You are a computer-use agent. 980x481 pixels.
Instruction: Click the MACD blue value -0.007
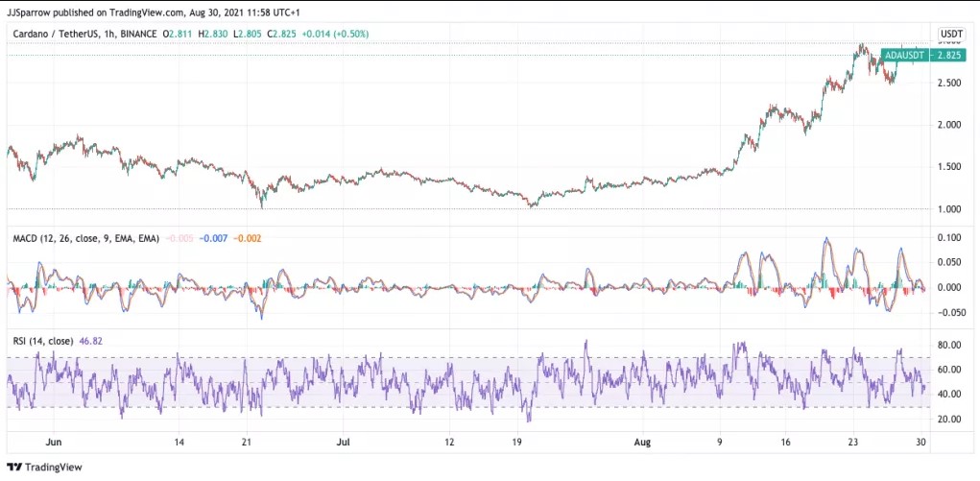[213, 238]
